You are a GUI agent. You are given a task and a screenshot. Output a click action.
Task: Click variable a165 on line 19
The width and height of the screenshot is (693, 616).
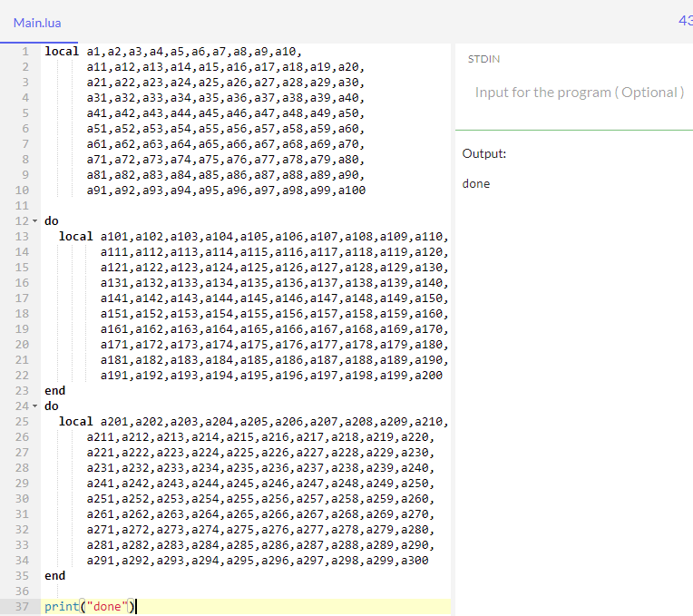254,329
